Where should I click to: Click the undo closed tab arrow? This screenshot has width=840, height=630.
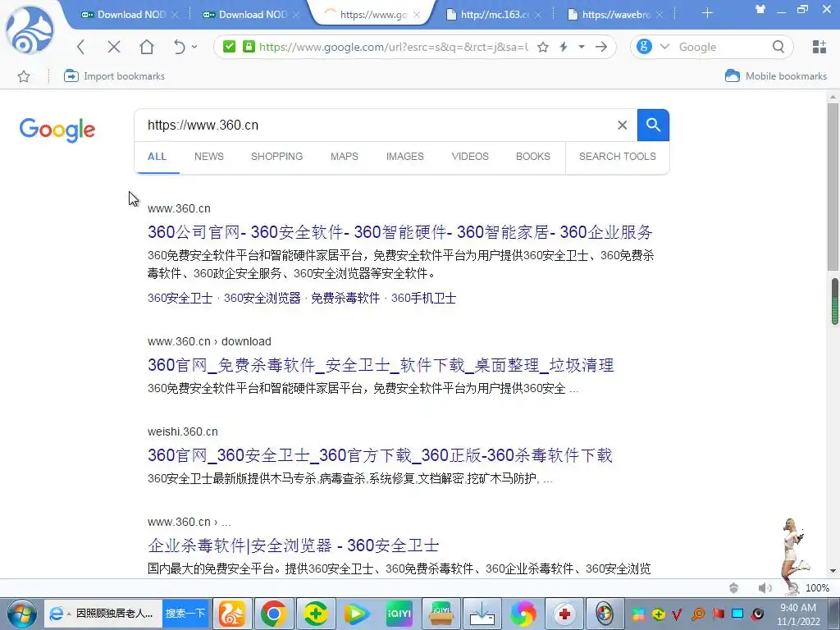[179, 47]
